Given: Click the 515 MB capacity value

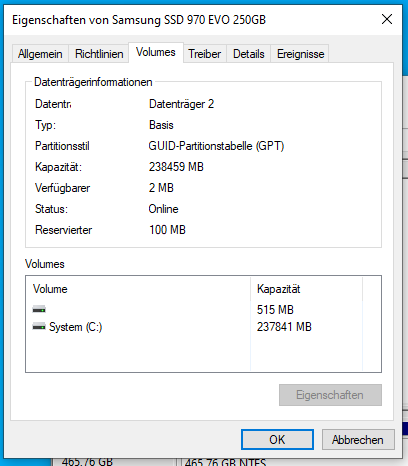Looking at the screenshot, I should coord(275,310).
